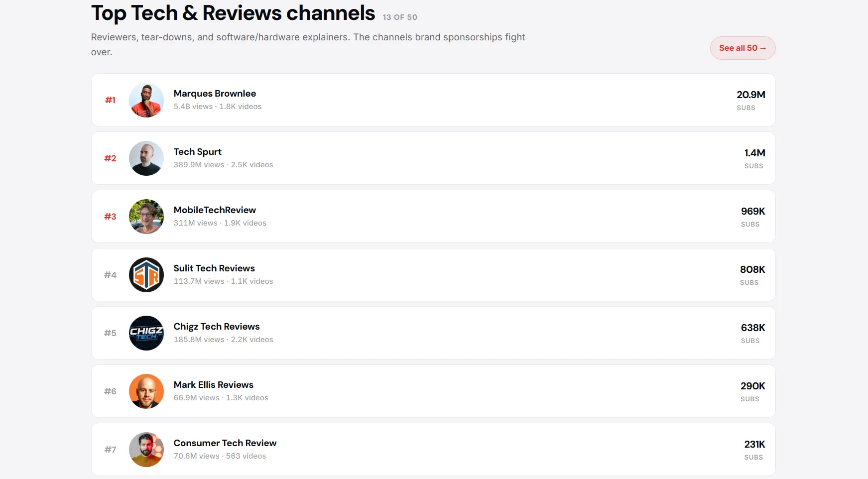
Task: Click the '5.4B views · 1.8K videos' stats
Action: (x=218, y=107)
